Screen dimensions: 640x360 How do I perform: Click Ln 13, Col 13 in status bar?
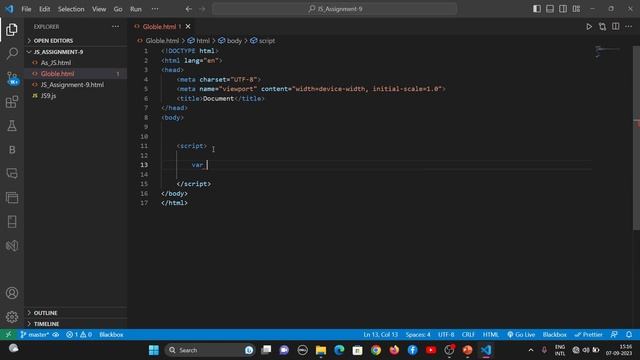pyautogui.click(x=380, y=334)
